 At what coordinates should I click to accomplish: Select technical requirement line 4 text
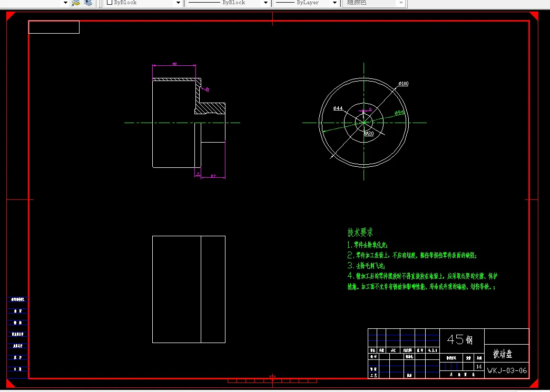(x=423, y=276)
